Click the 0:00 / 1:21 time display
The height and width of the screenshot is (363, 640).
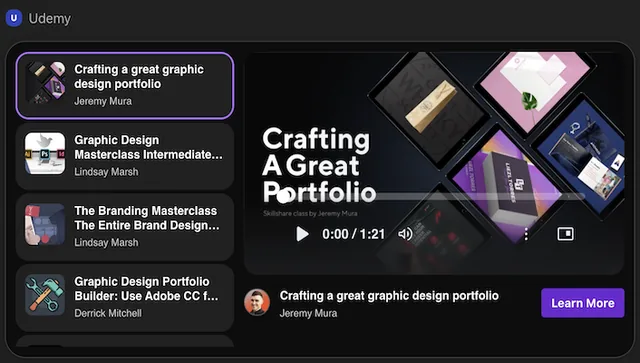pyautogui.click(x=353, y=234)
